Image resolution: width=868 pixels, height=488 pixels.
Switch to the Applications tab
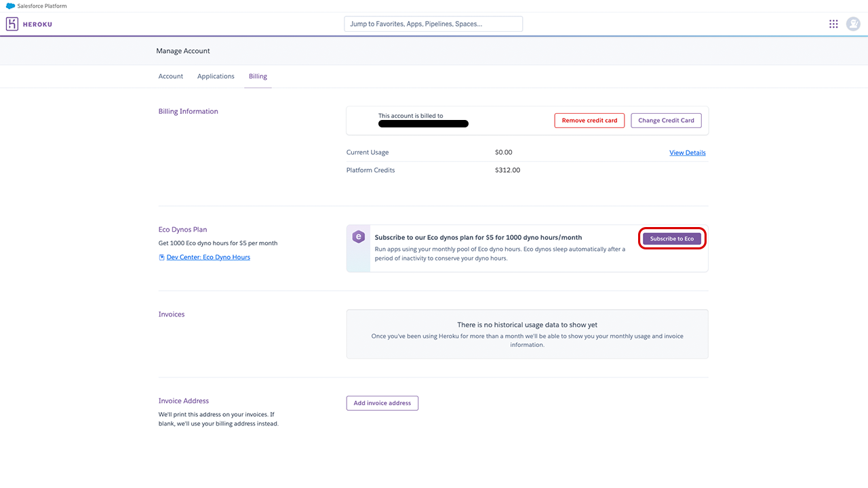(x=216, y=77)
